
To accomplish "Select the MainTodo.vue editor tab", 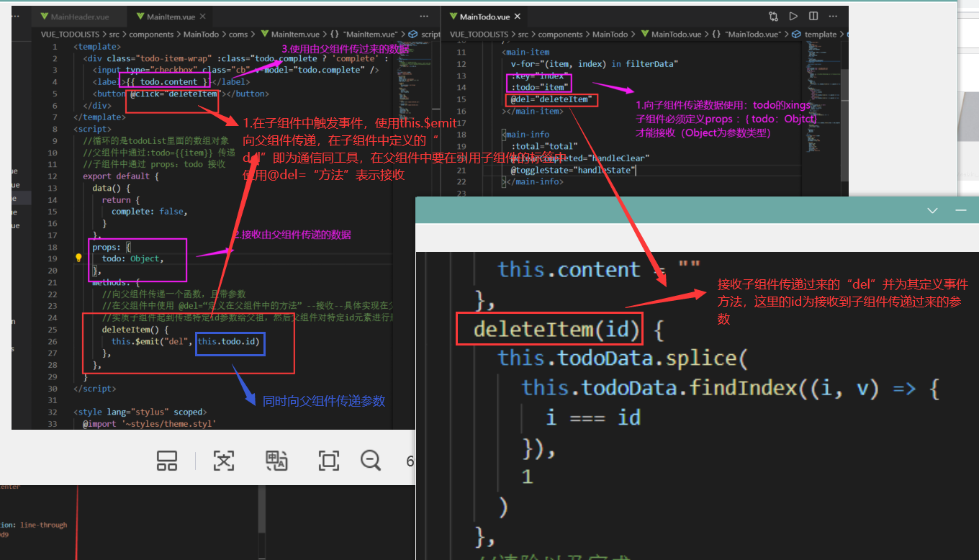I will click(x=485, y=16).
